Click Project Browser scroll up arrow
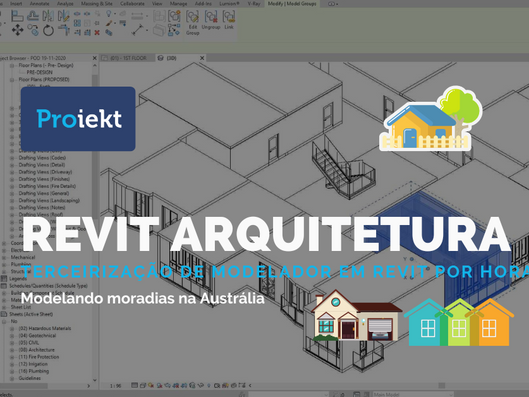Image resolution: width=529 pixels, height=397 pixels. pos(95,65)
